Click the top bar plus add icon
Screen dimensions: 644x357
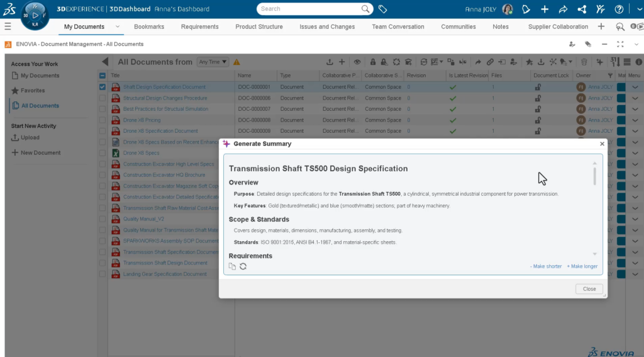[545, 9]
